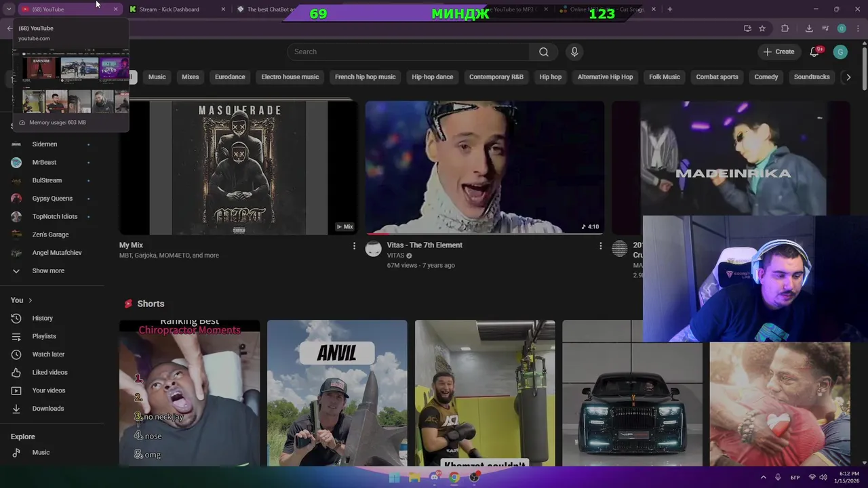Open File Explorer from taskbar

[x=414, y=477]
